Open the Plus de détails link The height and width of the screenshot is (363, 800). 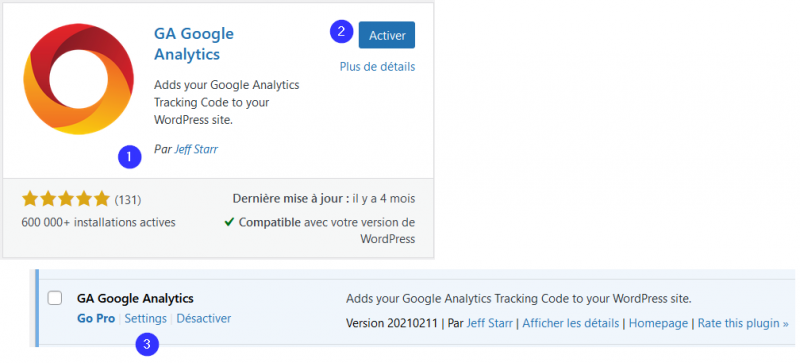click(x=378, y=67)
